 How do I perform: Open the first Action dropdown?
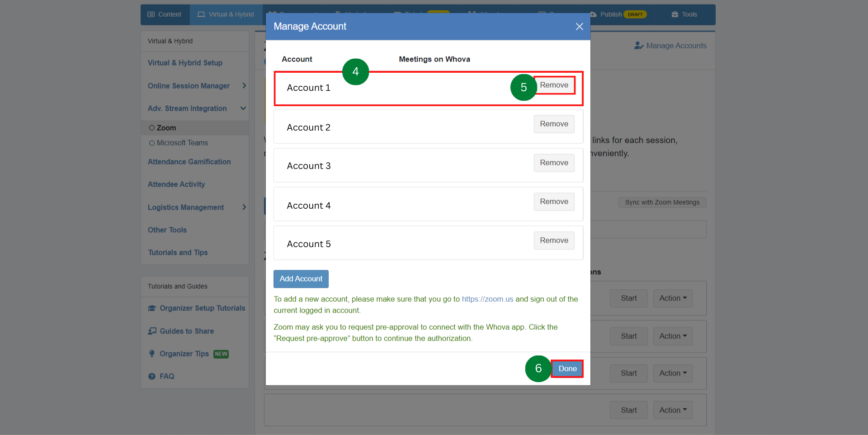673,298
